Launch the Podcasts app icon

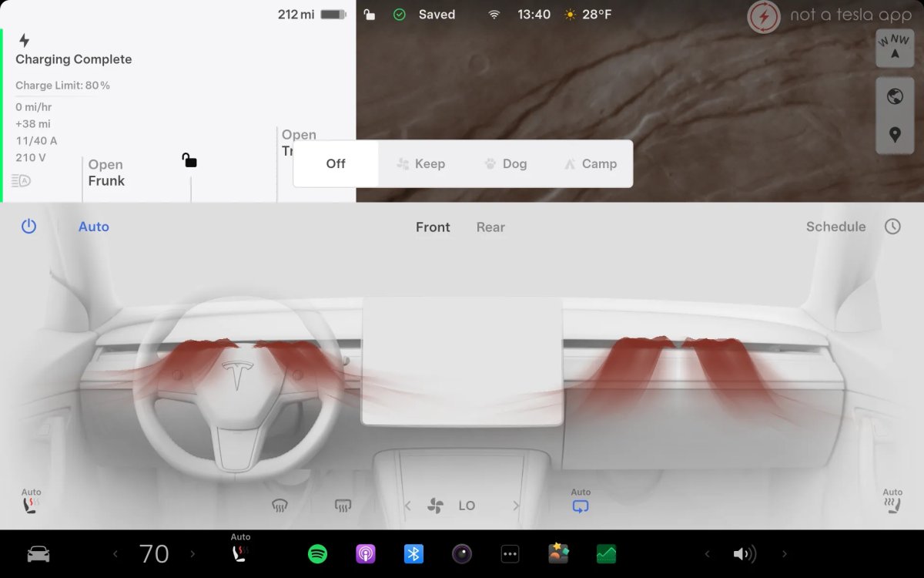point(366,554)
